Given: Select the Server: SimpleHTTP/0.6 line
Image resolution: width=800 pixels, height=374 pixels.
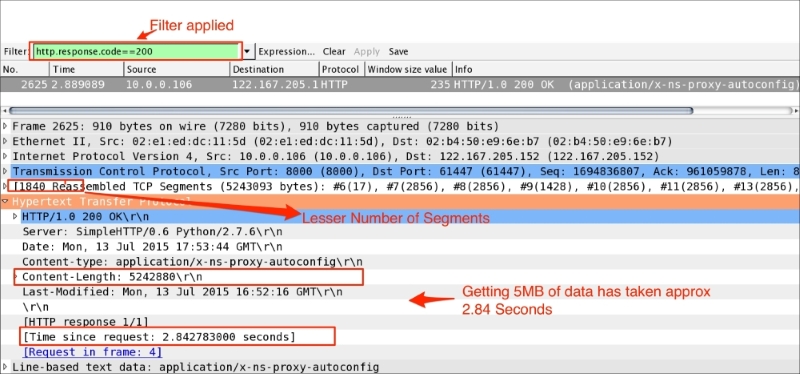Looking at the screenshot, I should tap(152, 231).
